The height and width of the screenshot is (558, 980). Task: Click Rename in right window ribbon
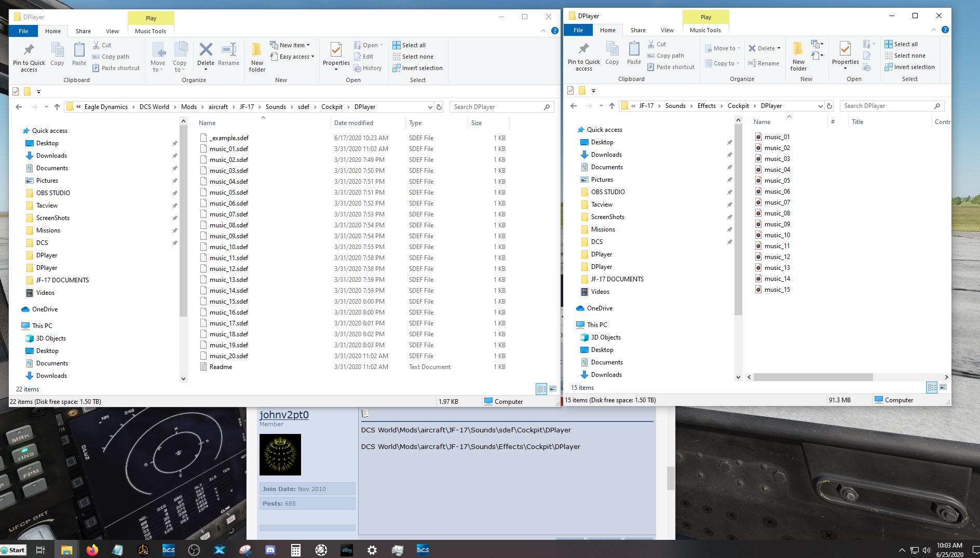pos(763,63)
